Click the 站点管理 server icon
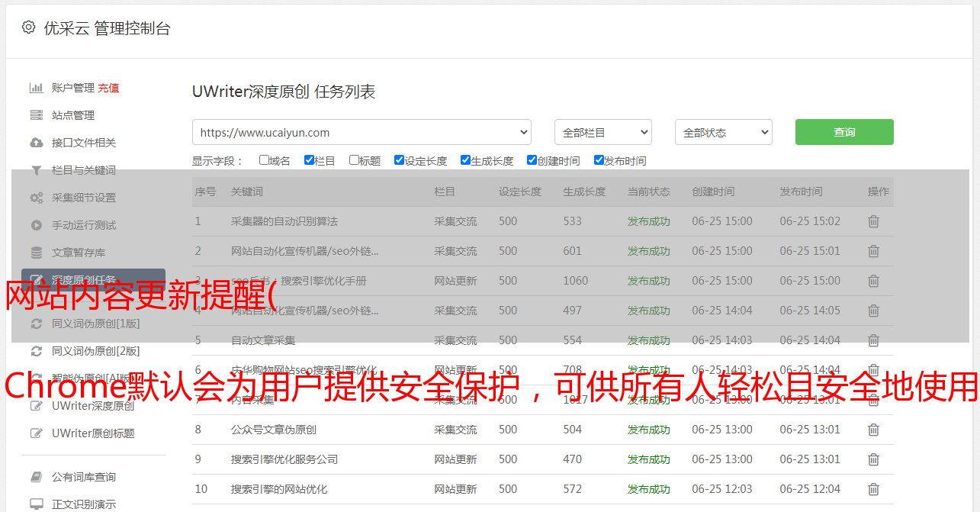 (36, 115)
